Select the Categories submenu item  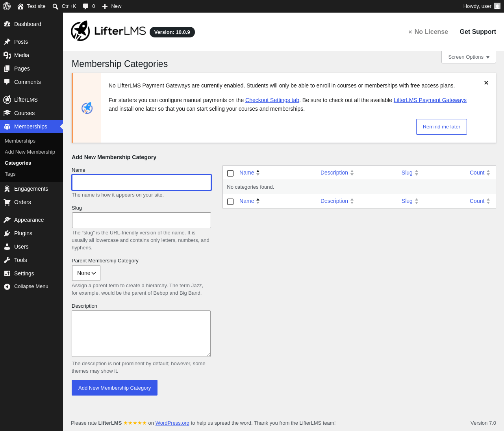pos(18,163)
